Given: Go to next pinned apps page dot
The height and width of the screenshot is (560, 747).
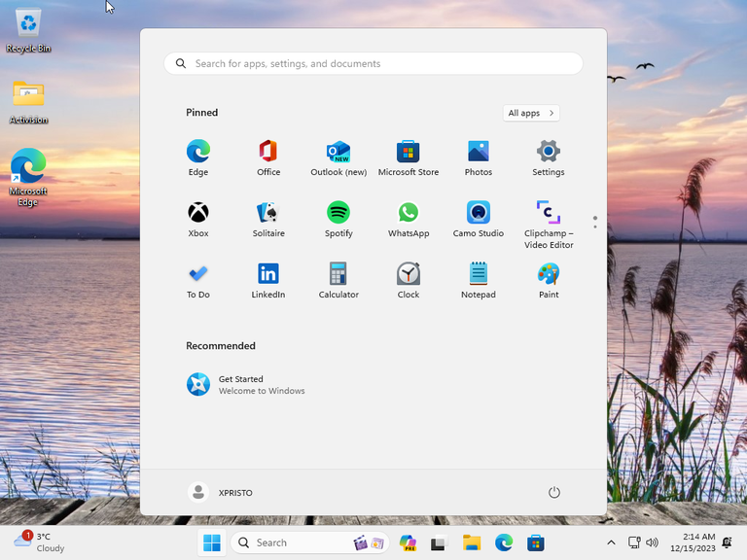Looking at the screenshot, I should [x=595, y=227].
